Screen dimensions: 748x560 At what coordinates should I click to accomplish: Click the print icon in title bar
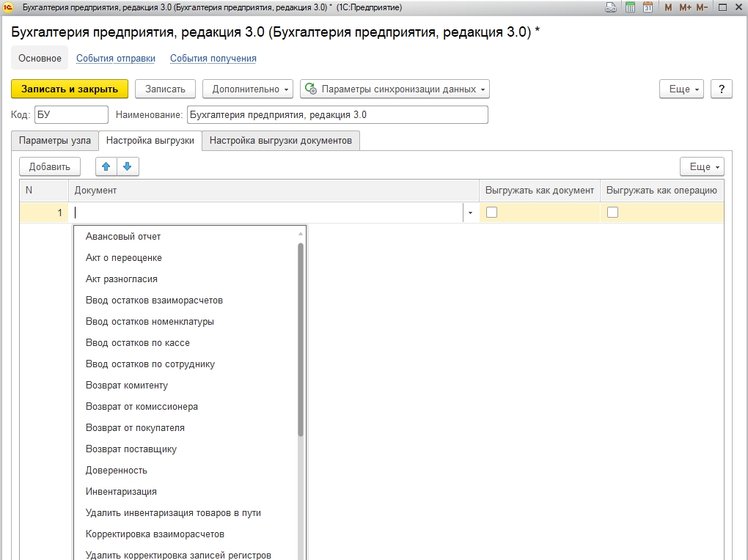[x=611, y=7]
